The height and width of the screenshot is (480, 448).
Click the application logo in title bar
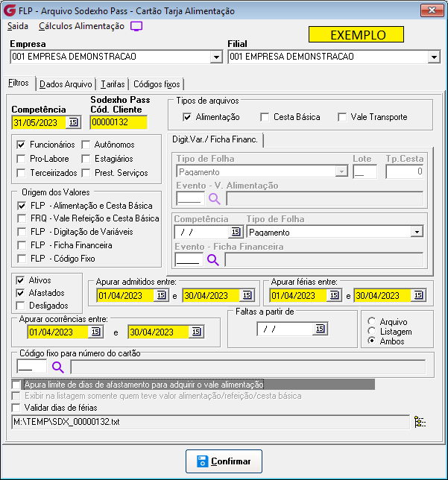(x=10, y=10)
